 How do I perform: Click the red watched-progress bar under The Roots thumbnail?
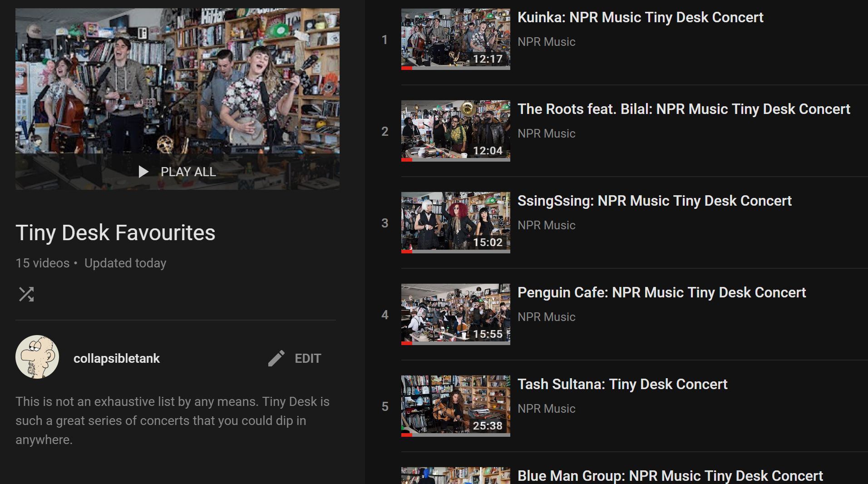[407, 160]
